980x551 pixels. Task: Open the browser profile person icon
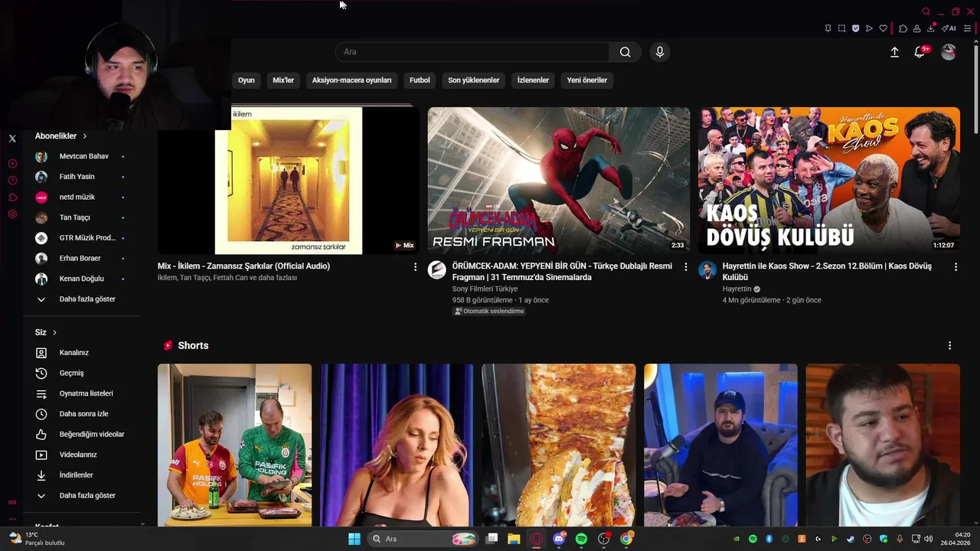point(916,28)
